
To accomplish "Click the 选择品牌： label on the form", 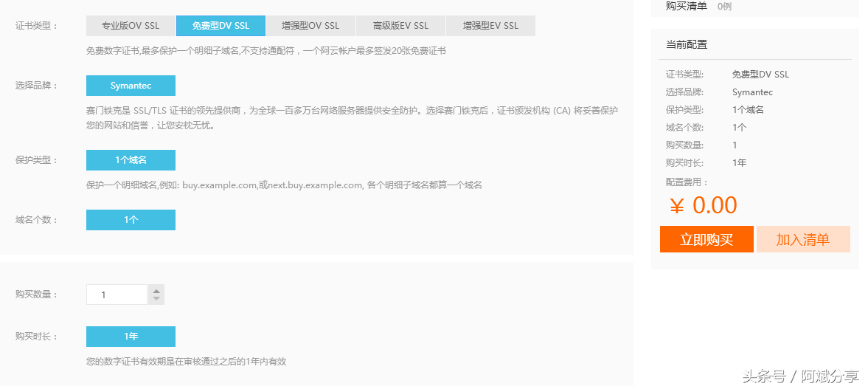I will 37,86.
